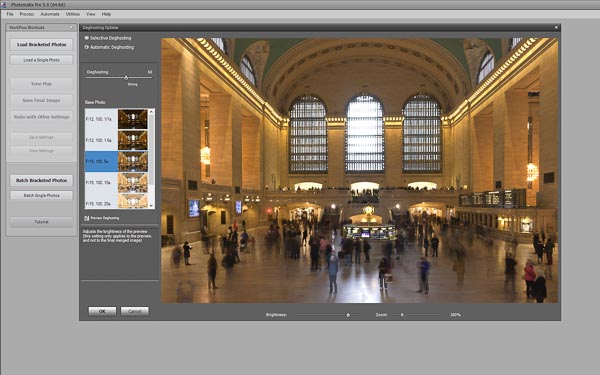Open the Utilities menu

73,14
